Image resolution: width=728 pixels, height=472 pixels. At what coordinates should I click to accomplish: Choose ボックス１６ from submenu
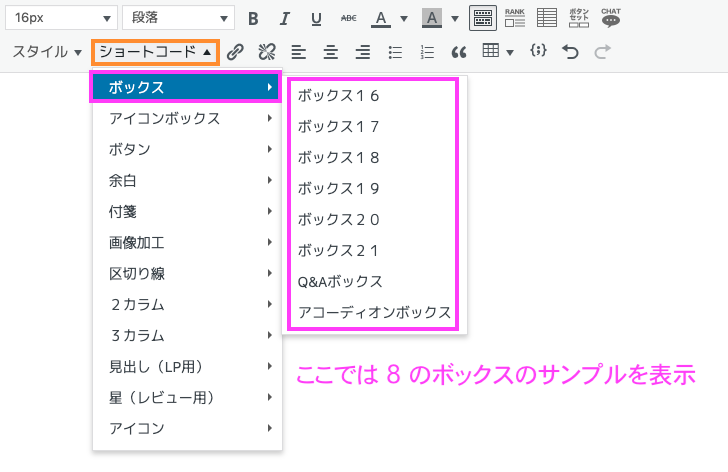tap(374, 96)
